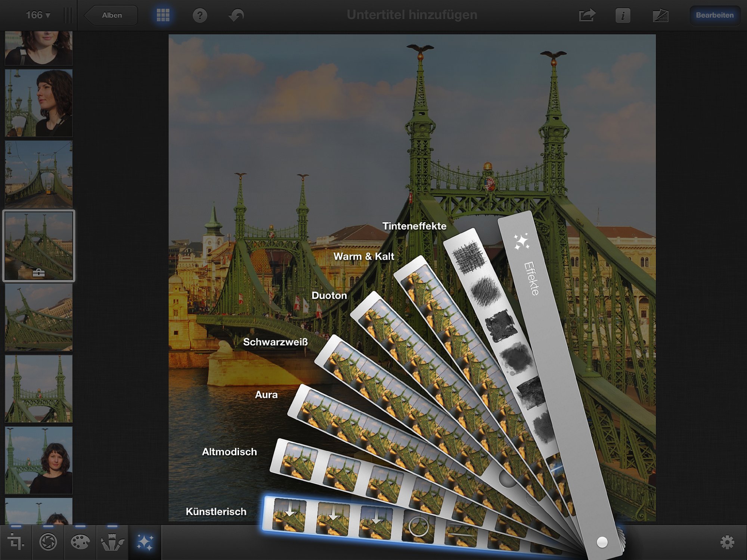Open the settings gear

tap(727, 542)
